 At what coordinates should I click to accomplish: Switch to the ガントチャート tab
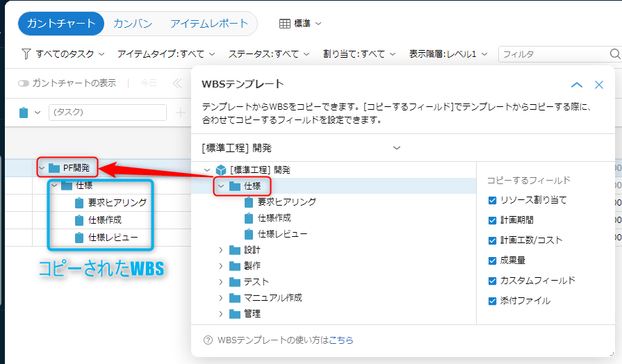click(61, 24)
